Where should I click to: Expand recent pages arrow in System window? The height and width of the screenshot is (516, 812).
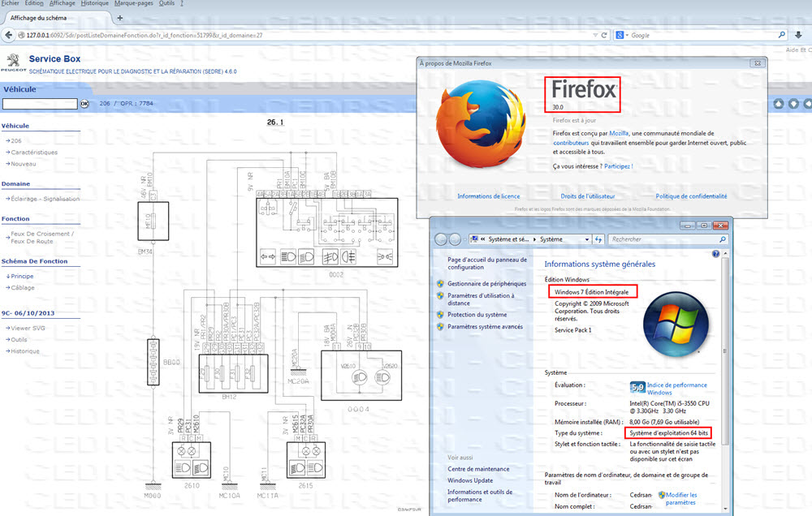(x=464, y=239)
